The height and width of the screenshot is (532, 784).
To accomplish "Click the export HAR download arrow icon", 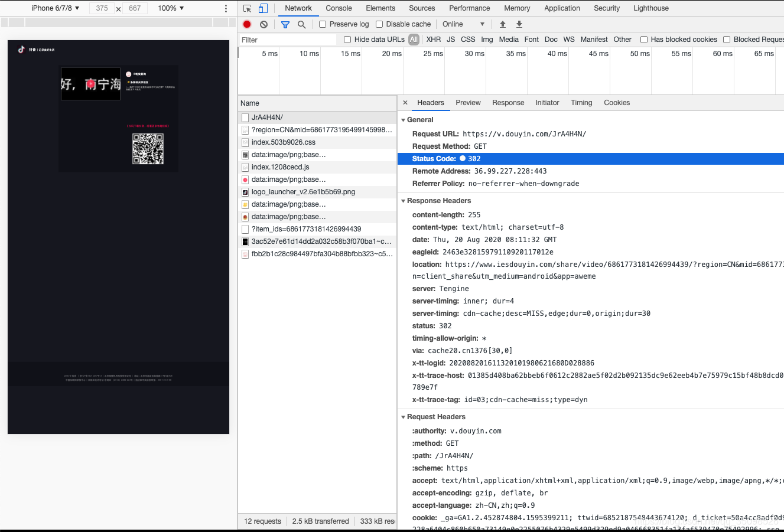I will point(519,24).
